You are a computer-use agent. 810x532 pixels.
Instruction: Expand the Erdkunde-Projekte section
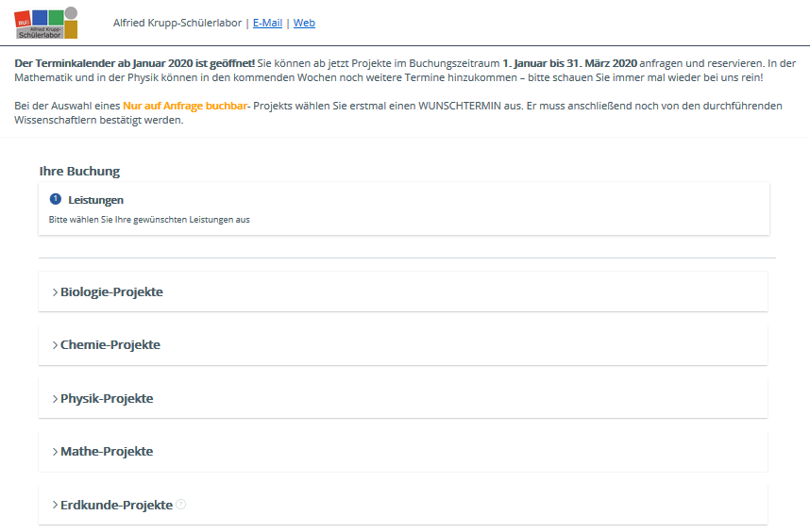[x=116, y=506]
